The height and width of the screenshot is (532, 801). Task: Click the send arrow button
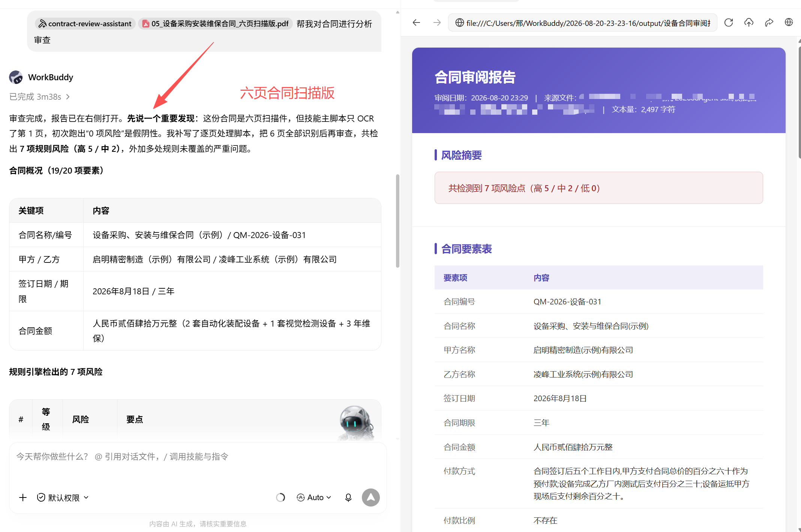pyautogui.click(x=371, y=498)
